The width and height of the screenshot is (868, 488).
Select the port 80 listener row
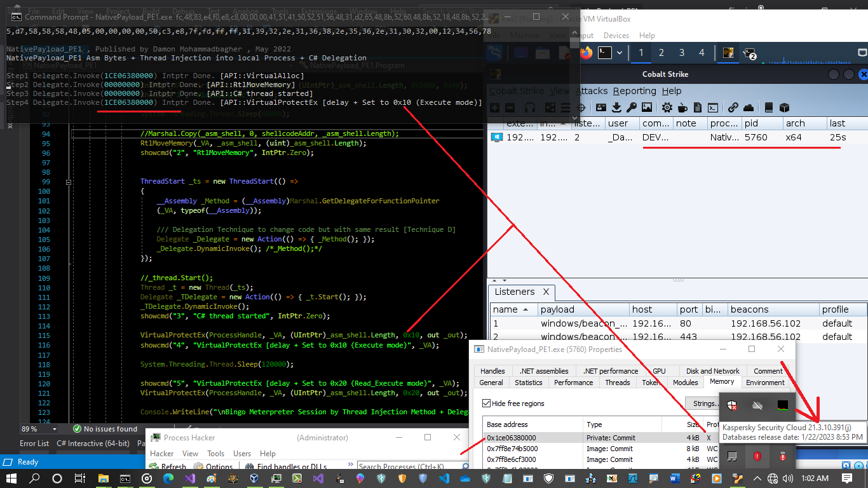coord(677,323)
